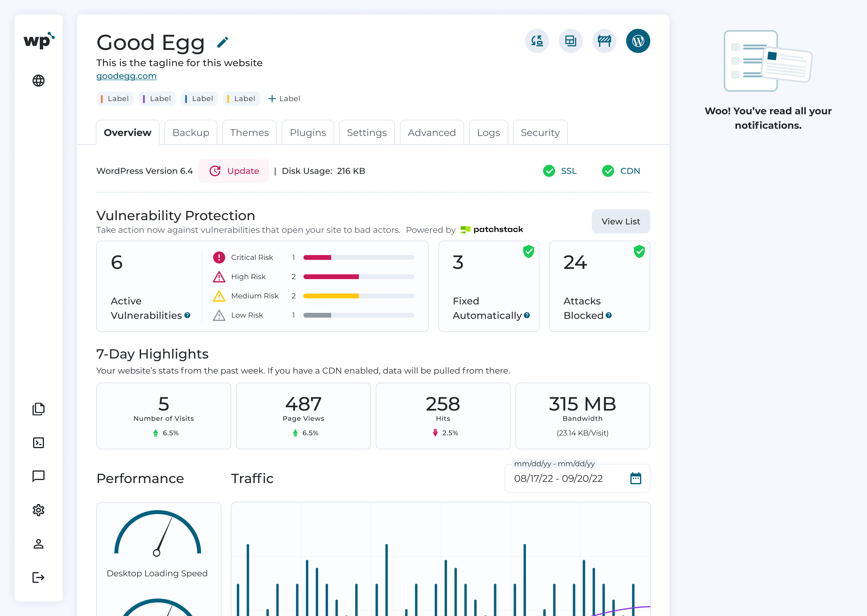Open the terminal console sidebar icon
The height and width of the screenshot is (616, 867).
pos(38,443)
